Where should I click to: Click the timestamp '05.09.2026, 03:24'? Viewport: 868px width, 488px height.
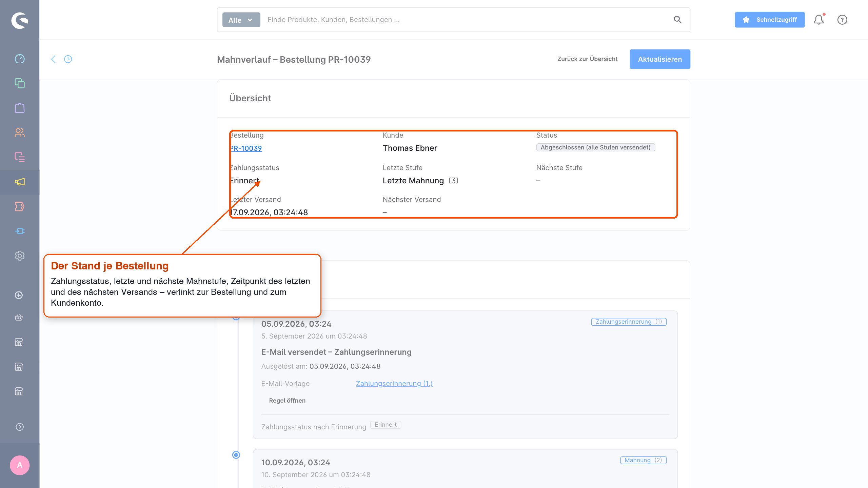(296, 324)
